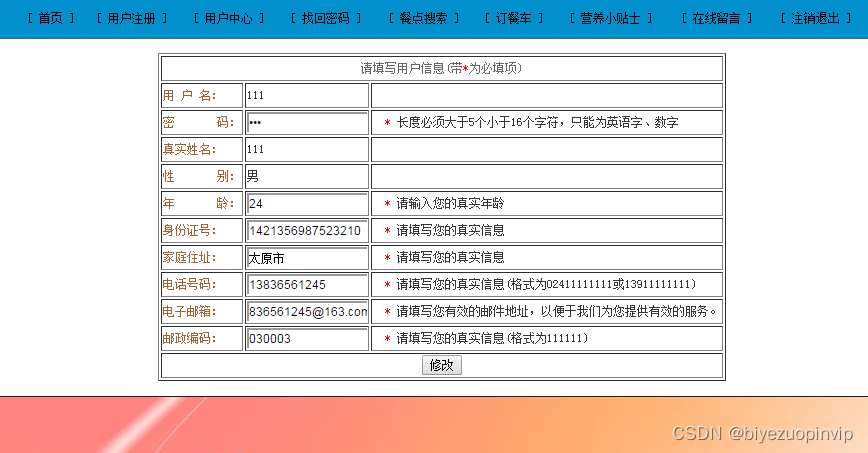The width and height of the screenshot is (868, 453).
Task: Select the hint 请输入您的真实年龄
Action: [x=450, y=203]
